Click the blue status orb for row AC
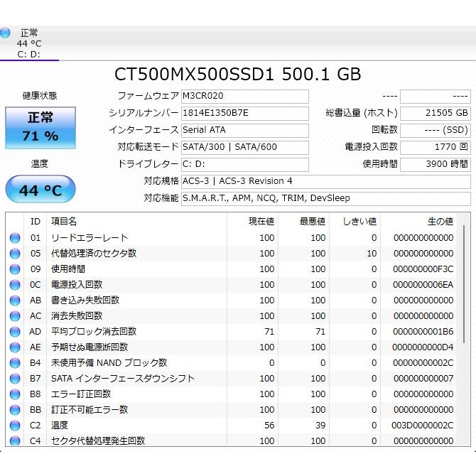The image size is (476, 476). click(x=15, y=316)
